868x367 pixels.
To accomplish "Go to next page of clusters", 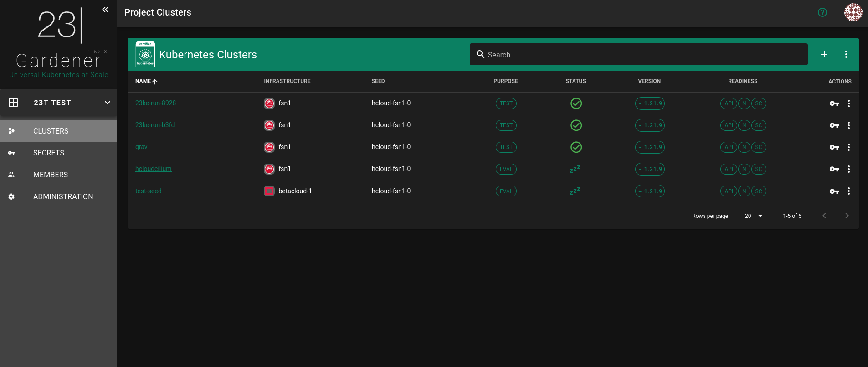I will point(847,216).
